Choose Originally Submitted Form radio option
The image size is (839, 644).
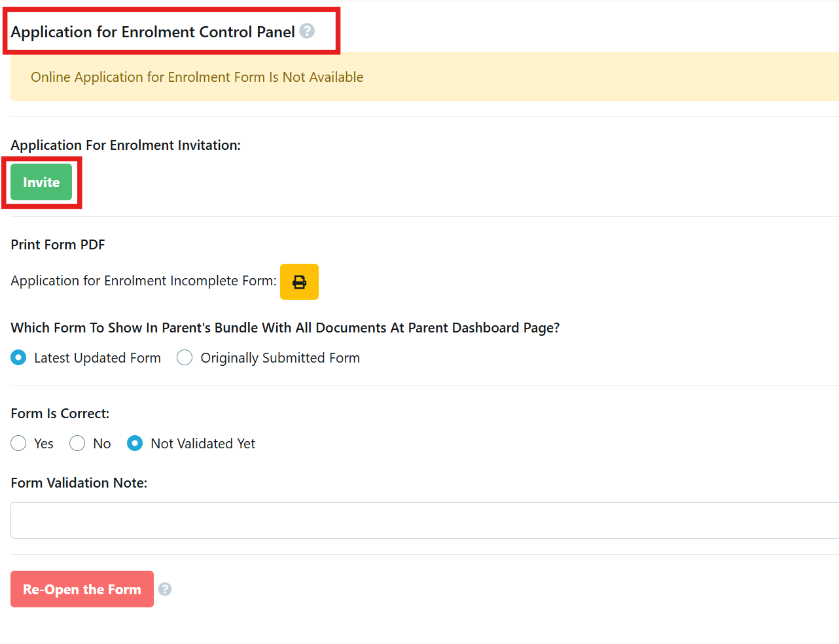click(x=185, y=357)
